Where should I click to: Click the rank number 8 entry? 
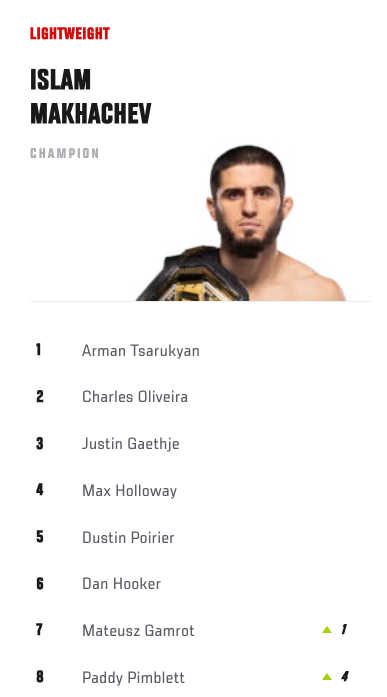(40, 677)
